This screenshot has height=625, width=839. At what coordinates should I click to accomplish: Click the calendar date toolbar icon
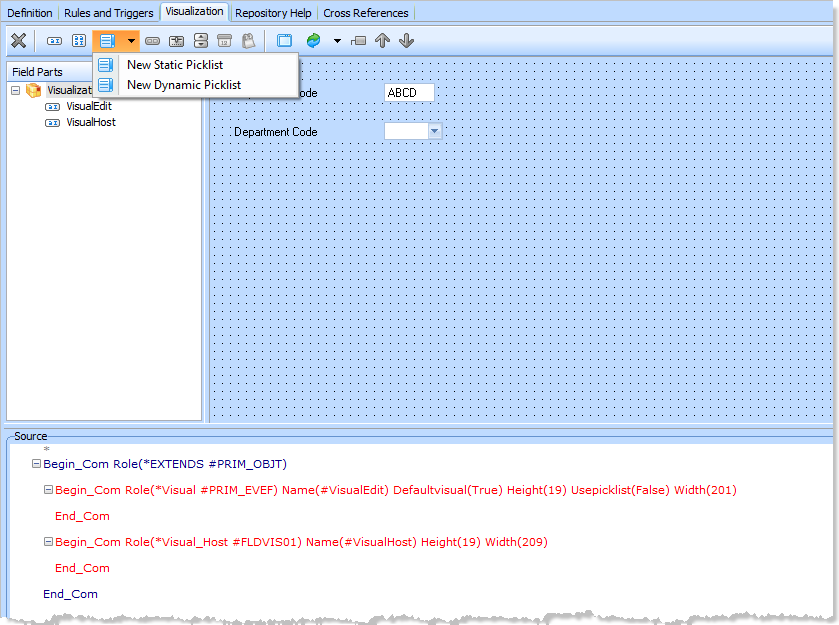click(224, 41)
